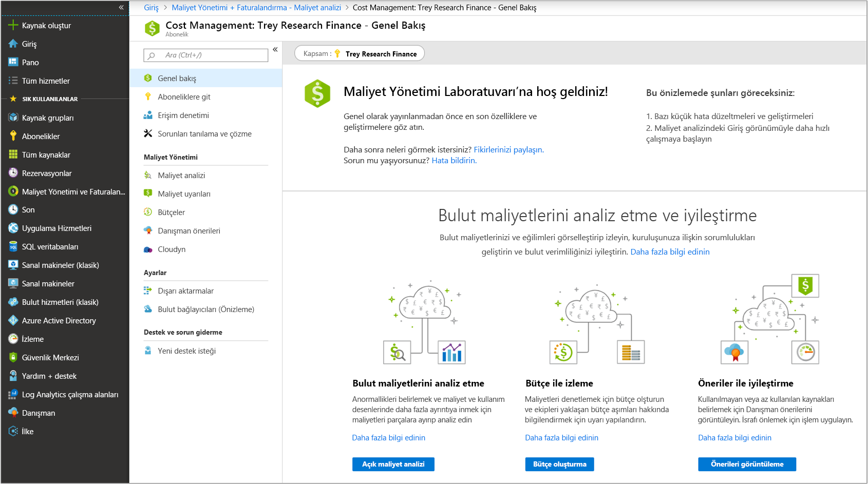Follow the Hata bildirin link
Viewport: 868px width, 484px height.
(454, 160)
